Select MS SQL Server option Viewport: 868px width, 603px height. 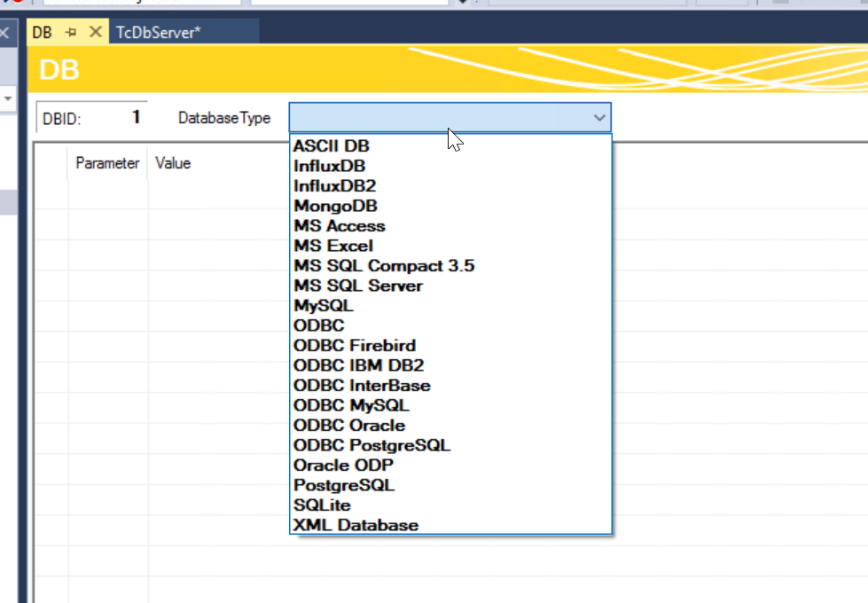[450, 286]
